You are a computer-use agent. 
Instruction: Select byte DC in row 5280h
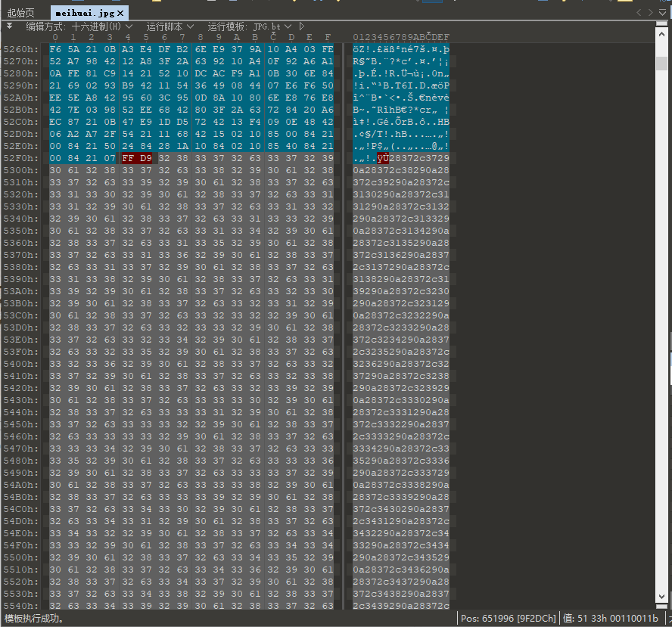(201, 73)
